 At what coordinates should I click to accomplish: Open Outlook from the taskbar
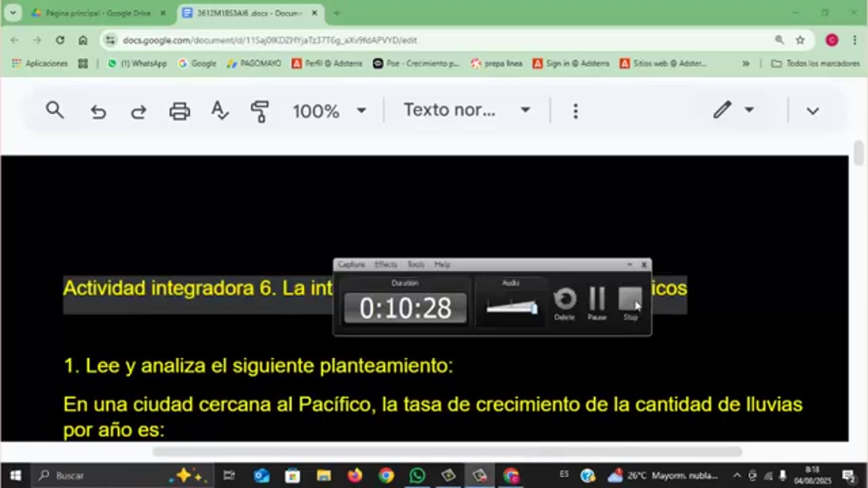(262, 476)
